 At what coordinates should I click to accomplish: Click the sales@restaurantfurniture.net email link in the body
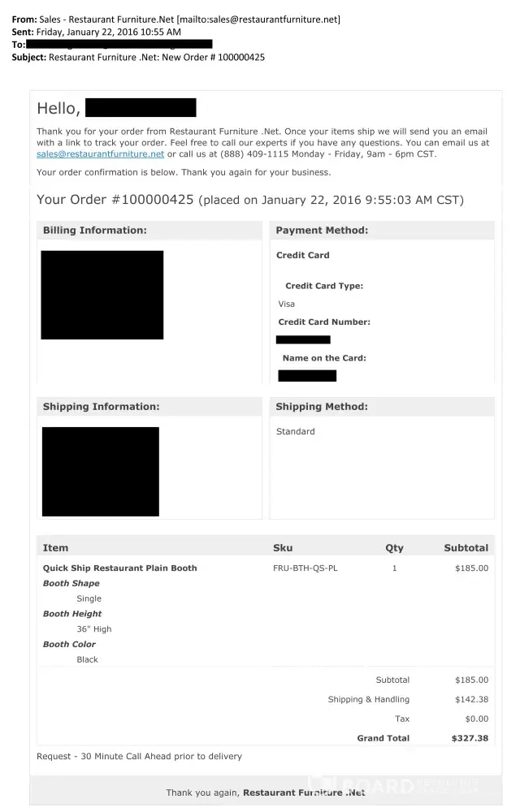point(101,153)
